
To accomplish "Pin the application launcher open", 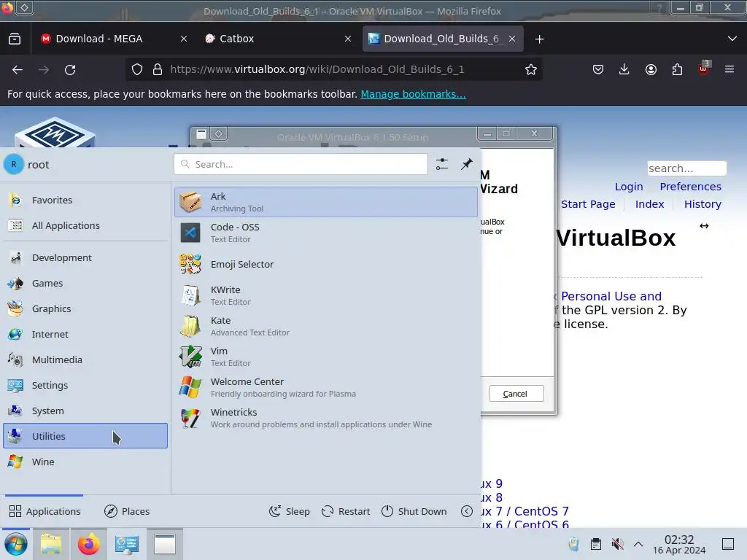I will (x=467, y=164).
